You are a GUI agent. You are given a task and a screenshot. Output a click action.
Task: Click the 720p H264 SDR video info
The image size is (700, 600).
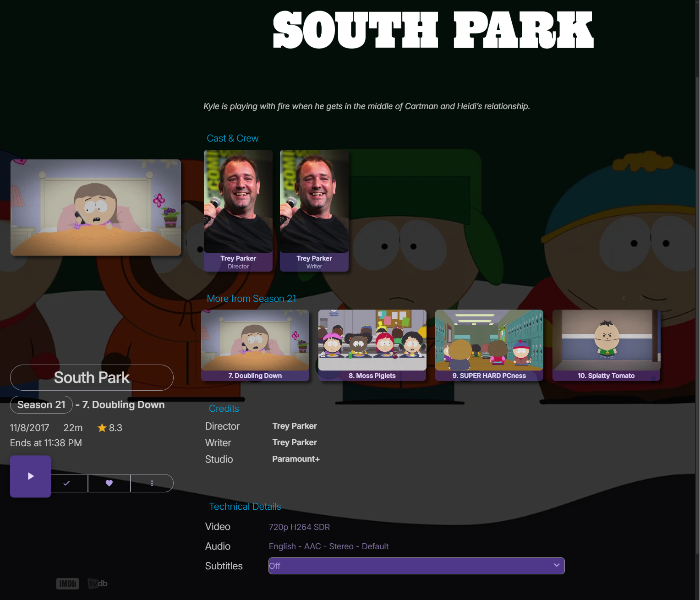[x=299, y=527]
